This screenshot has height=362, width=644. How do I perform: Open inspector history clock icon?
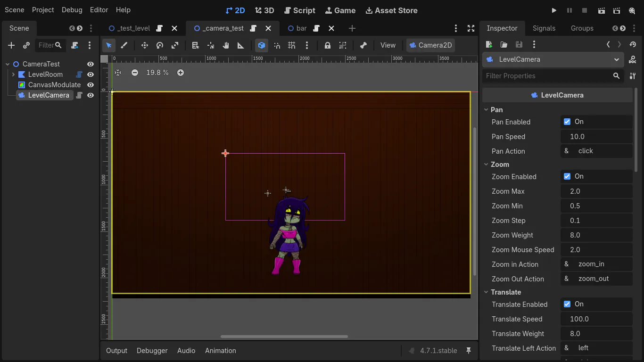[x=633, y=44]
